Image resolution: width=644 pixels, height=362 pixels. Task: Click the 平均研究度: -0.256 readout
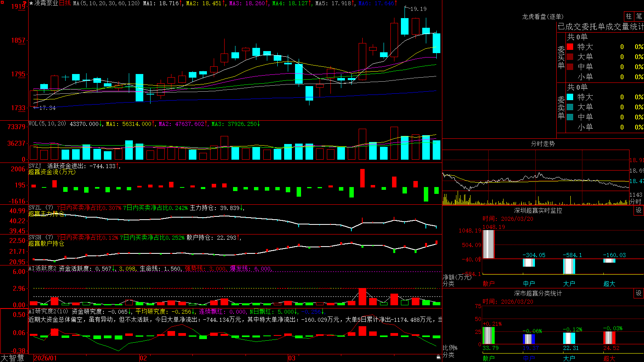(165, 311)
